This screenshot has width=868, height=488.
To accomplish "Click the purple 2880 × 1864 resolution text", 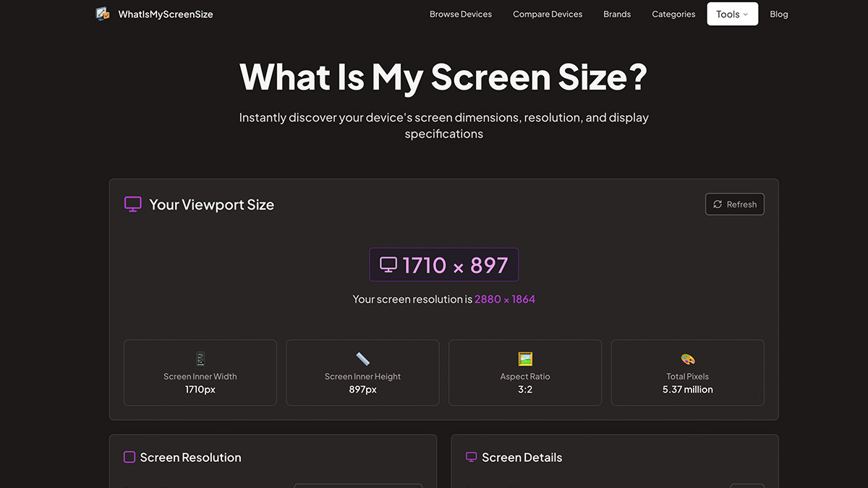I will 505,299.
